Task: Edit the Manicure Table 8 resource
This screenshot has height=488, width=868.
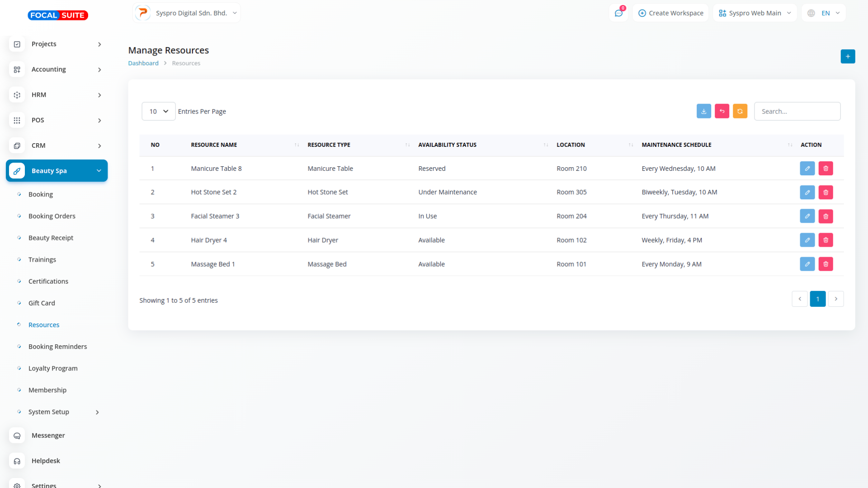Action: pyautogui.click(x=807, y=169)
